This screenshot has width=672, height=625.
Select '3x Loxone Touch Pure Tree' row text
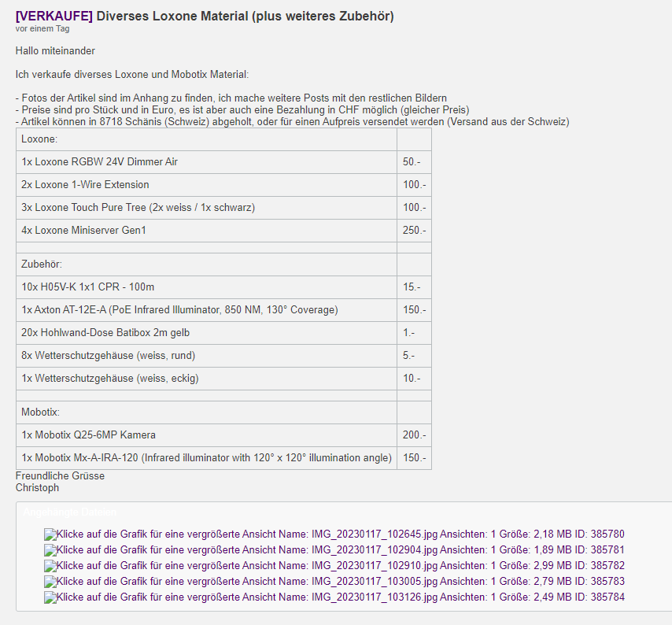138,208
